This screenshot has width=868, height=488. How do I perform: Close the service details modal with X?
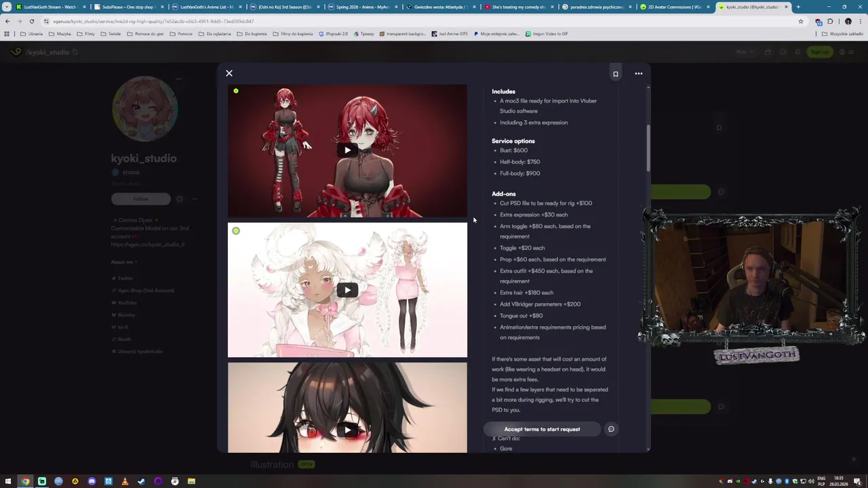pos(229,73)
